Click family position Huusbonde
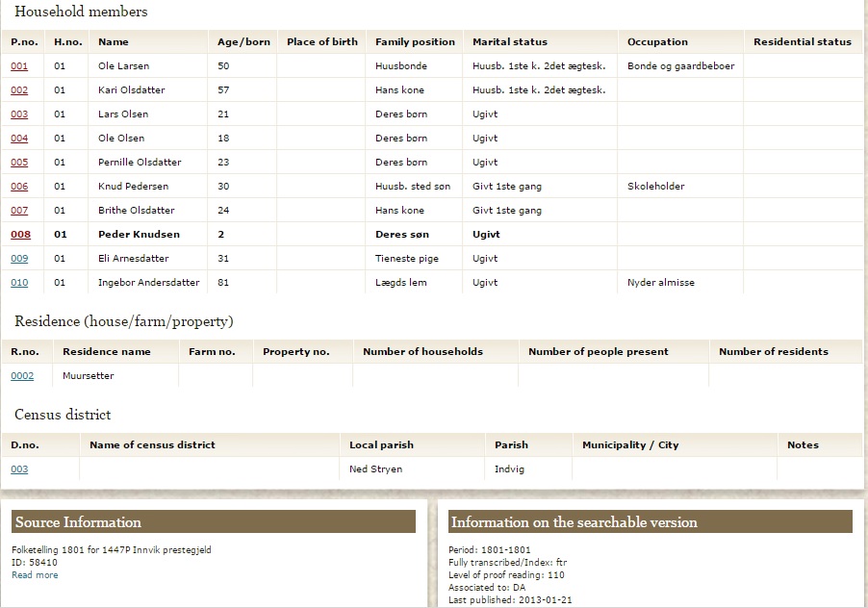Viewport: 868px width, 608px height. coord(400,65)
